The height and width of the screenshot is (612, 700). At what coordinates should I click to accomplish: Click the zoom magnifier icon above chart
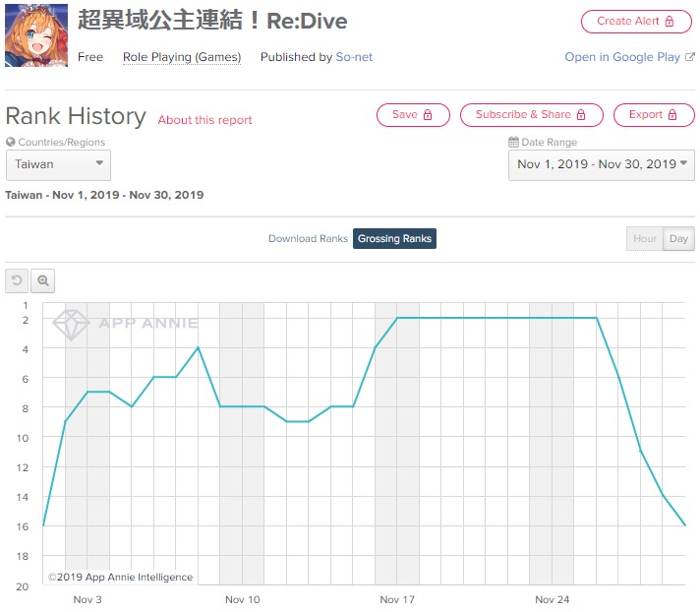point(43,280)
